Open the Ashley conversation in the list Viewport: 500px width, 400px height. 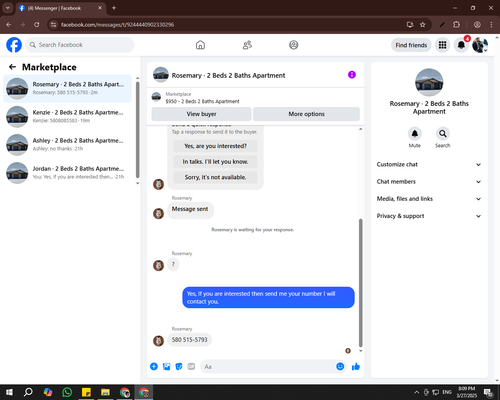[x=67, y=145]
